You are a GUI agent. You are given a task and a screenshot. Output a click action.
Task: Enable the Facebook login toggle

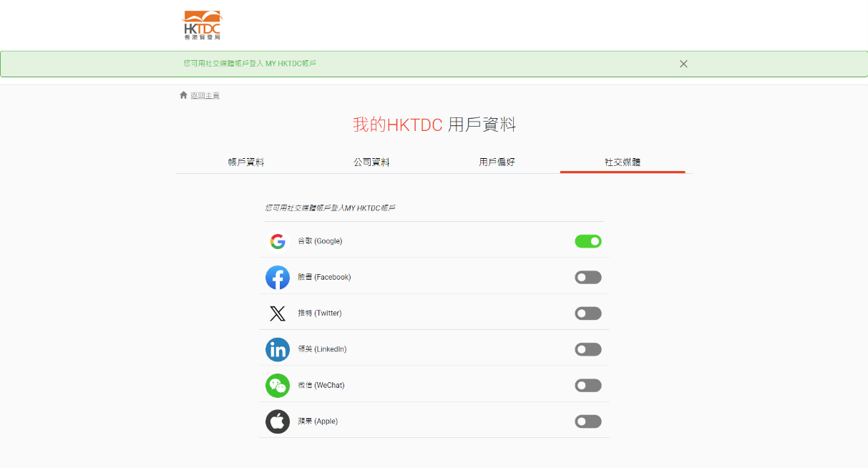(587, 278)
